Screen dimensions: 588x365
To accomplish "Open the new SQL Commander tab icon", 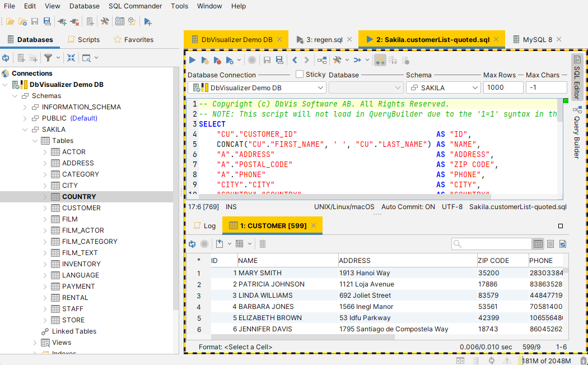I will pos(148,21).
